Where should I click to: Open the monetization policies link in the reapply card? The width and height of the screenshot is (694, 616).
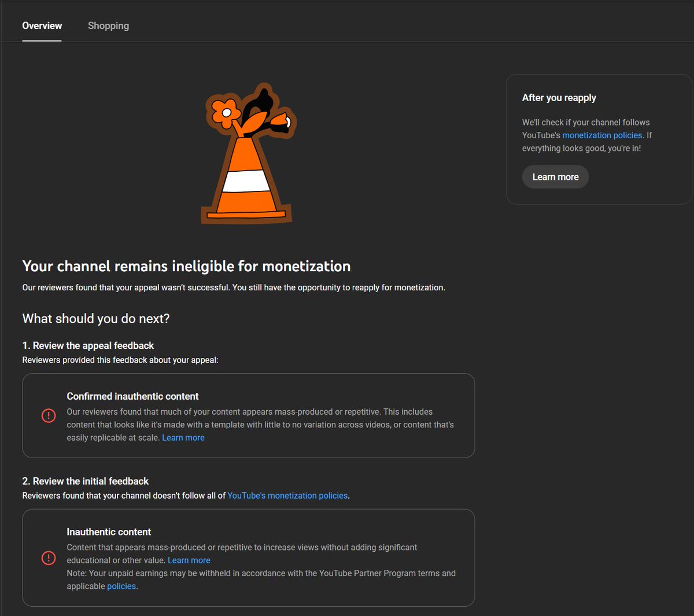point(602,135)
